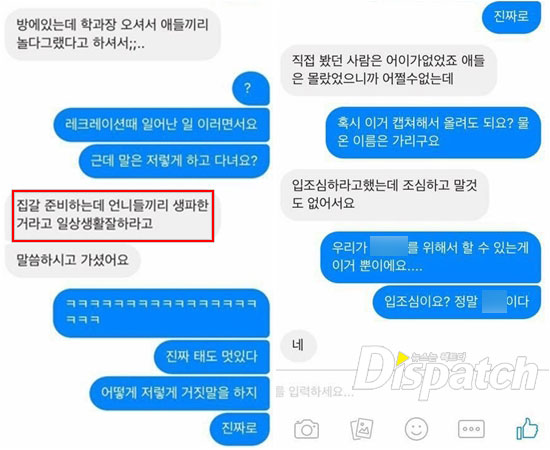Click the '입조심하라고했는데' gray message
This screenshot has height=450, width=550.
coord(385,195)
